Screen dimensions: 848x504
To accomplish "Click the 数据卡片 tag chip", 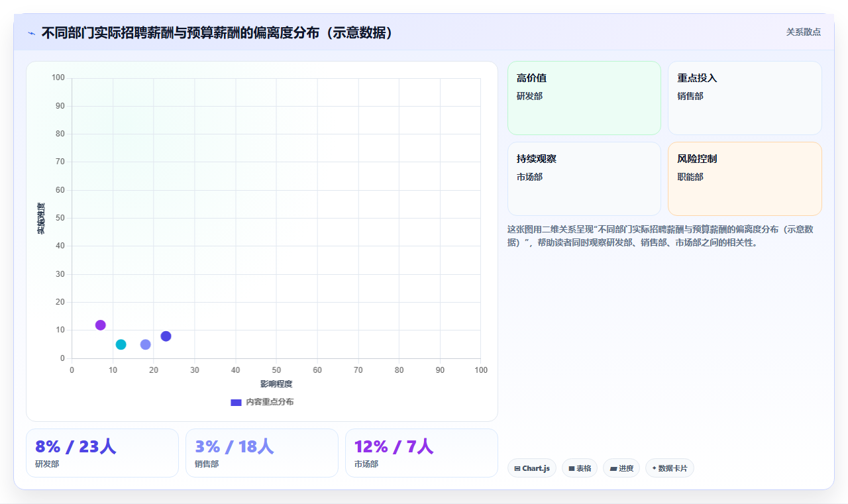I will tap(670, 468).
